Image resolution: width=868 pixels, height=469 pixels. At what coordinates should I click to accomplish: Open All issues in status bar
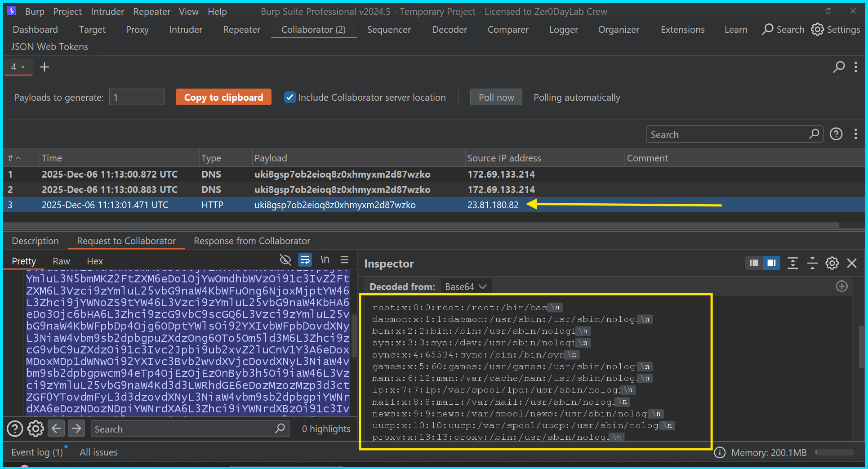tap(98, 452)
